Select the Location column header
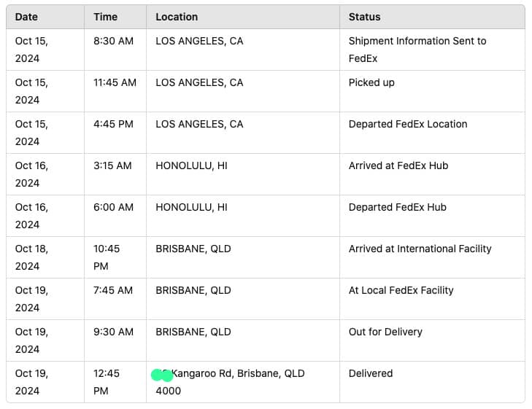The width and height of the screenshot is (532, 409). point(177,17)
